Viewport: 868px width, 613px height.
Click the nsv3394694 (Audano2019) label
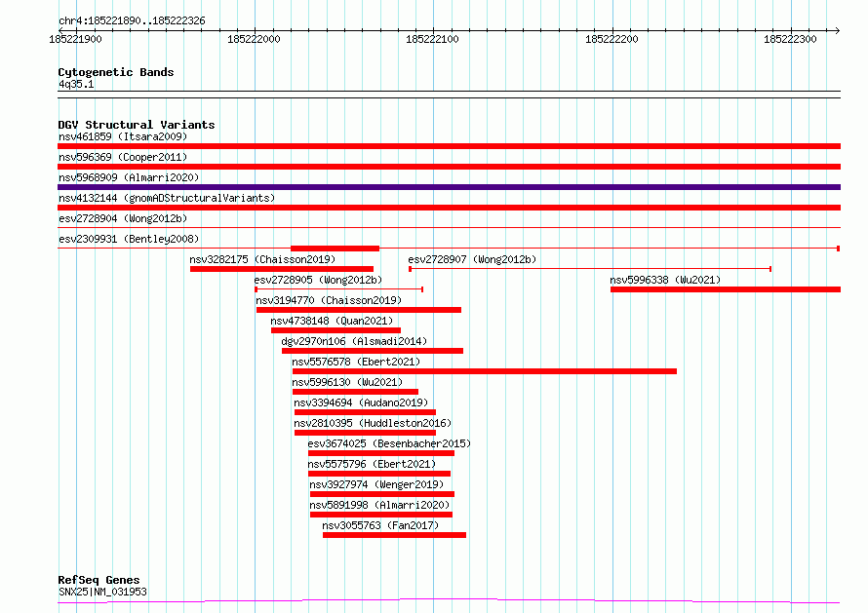361,402
